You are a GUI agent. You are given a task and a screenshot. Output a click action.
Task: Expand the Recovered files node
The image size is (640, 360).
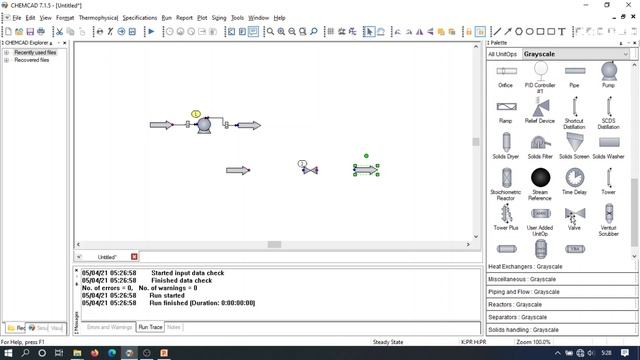pyautogui.click(x=6, y=60)
